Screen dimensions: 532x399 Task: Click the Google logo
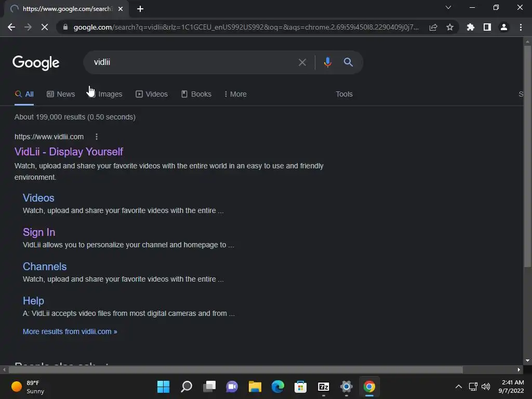36,62
